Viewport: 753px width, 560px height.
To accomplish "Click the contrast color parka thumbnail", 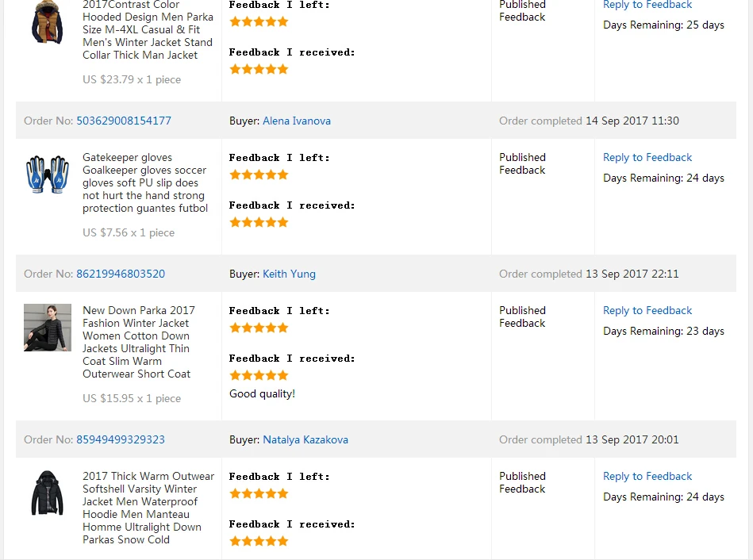I will (47, 22).
